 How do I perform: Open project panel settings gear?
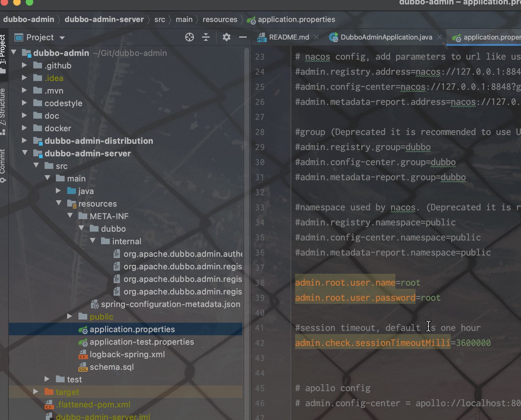coord(226,37)
